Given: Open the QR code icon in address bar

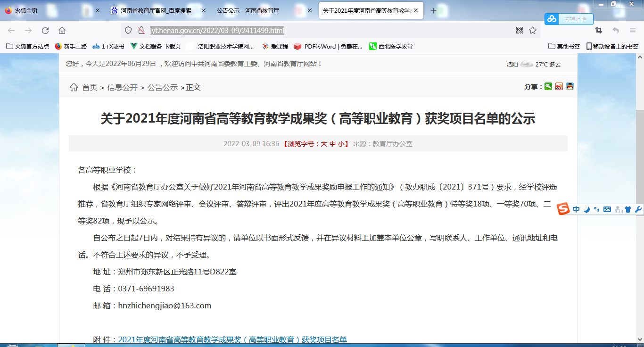Looking at the screenshot, I should click(x=520, y=31).
